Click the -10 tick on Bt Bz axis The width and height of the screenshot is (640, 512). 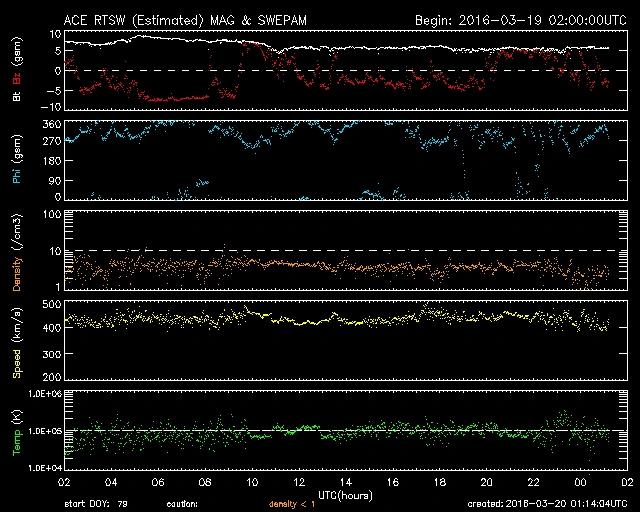point(52,107)
